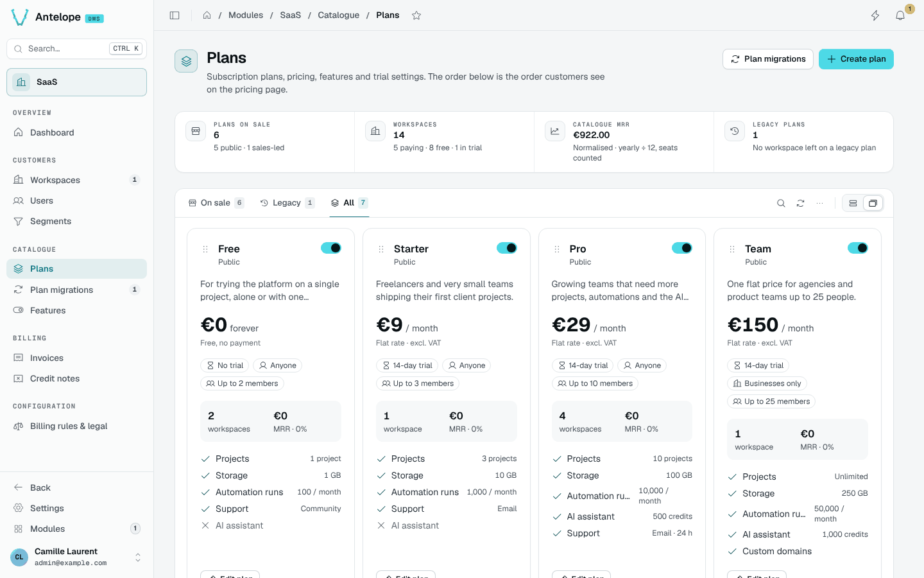Open Settings in the sidebar footer
Image resolution: width=924 pixels, height=578 pixels.
[x=77, y=508]
